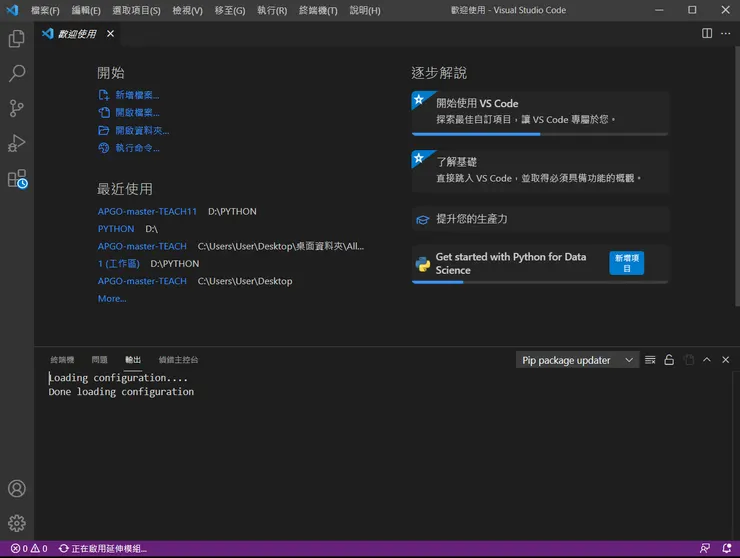Switch to the 終端機 panel tab
The width and height of the screenshot is (740, 558).
[x=62, y=360]
